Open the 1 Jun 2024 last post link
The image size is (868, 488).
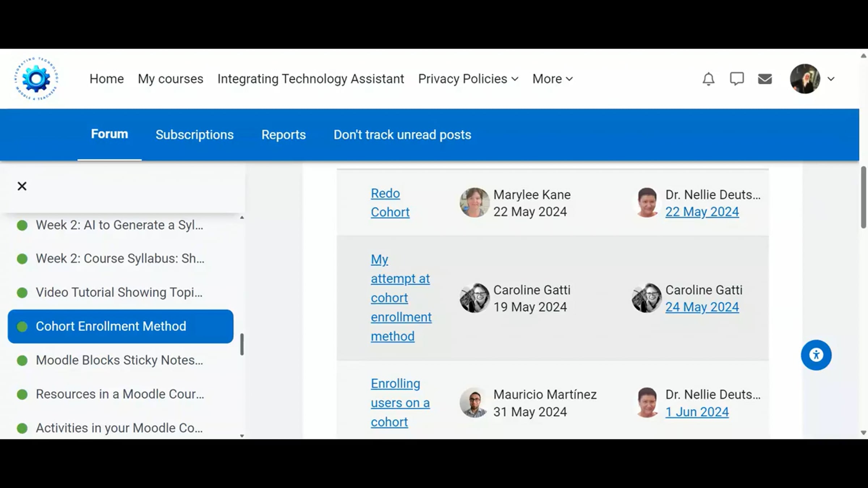pyautogui.click(x=697, y=412)
